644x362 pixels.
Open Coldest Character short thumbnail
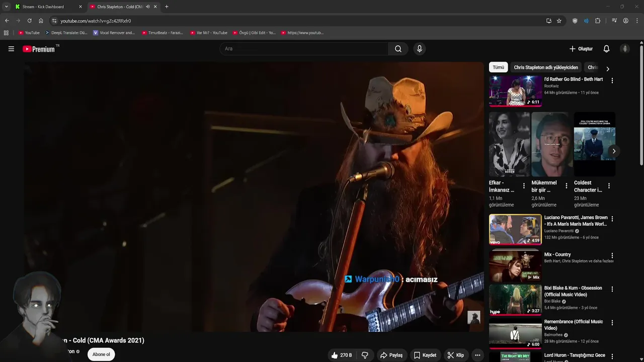coord(595,144)
